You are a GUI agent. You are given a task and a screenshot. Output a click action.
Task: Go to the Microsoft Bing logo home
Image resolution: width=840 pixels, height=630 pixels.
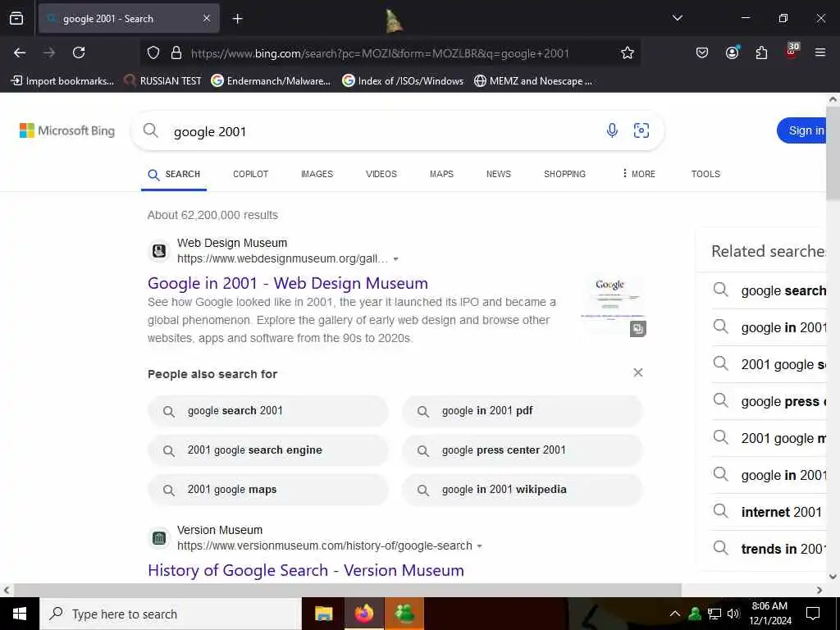coord(67,130)
